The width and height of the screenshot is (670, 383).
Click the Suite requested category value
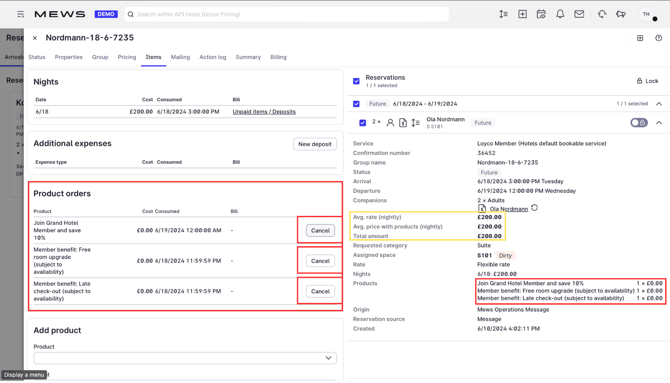484,245
